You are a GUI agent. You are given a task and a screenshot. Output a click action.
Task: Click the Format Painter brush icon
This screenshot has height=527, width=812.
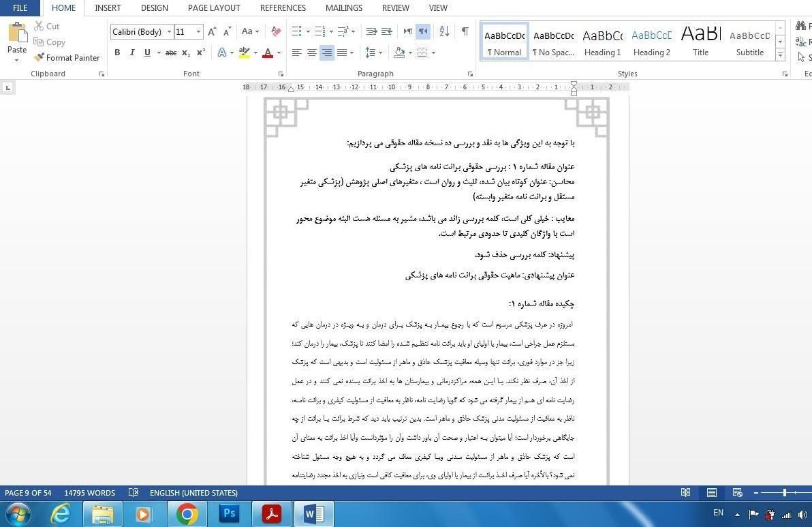point(40,58)
